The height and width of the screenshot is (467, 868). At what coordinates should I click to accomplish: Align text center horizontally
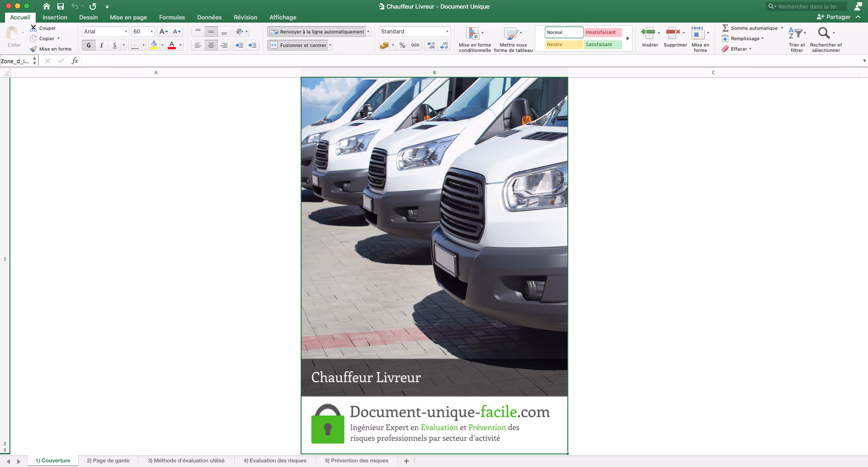(x=211, y=45)
